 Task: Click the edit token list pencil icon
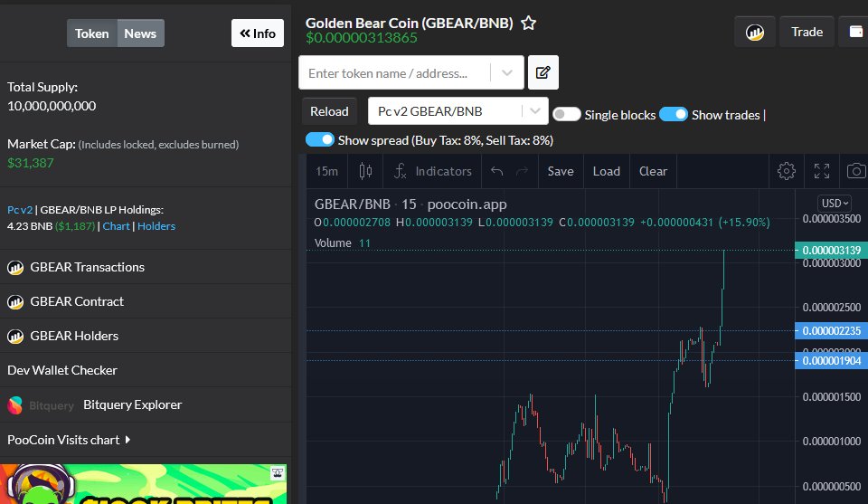tap(543, 72)
